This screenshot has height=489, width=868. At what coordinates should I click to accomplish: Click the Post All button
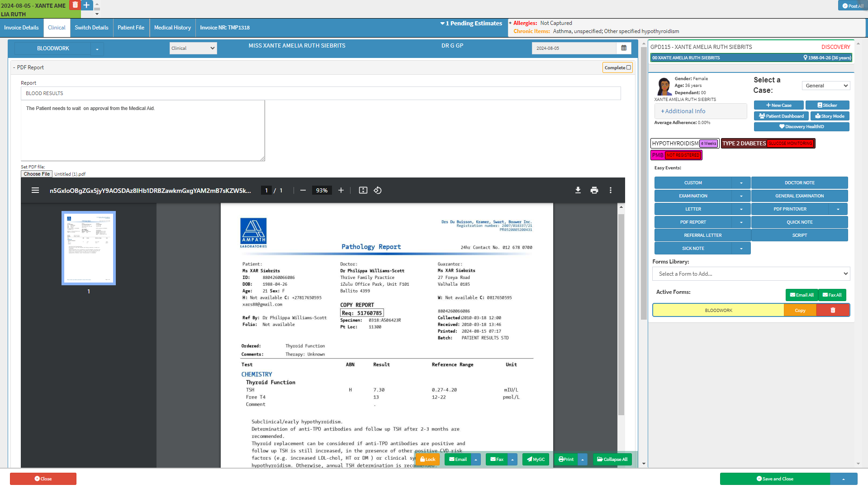coord(853,6)
